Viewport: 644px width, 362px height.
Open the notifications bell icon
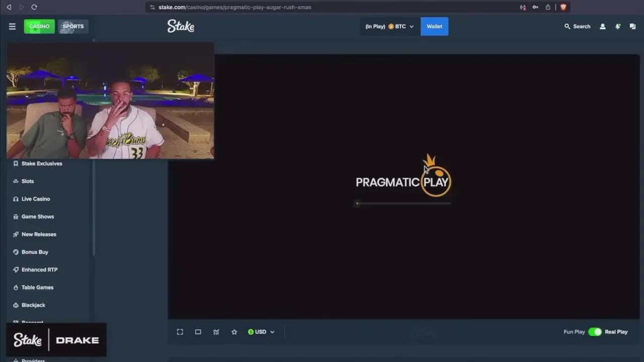618,27
